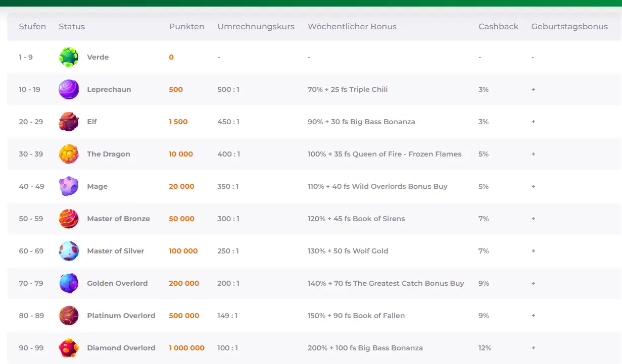This screenshot has width=622, height=364.
Task: Select the Platinum Overlord status name
Action: click(x=121, y=316)
